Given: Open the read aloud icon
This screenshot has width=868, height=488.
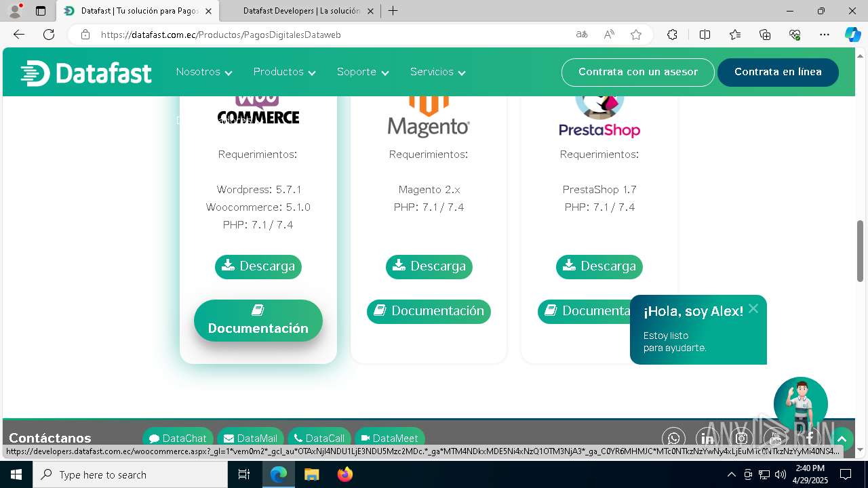Looking at the screenshot, I should tap(609, 35).
